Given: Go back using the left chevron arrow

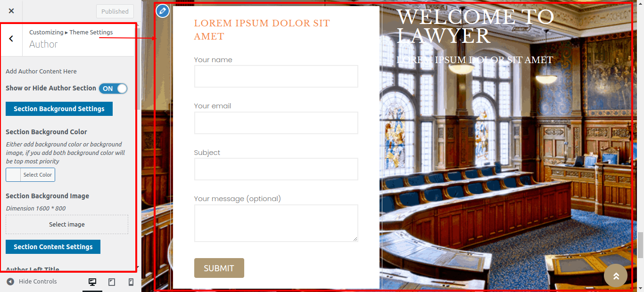Looking at the screenshot, I should tap(11, 39).
